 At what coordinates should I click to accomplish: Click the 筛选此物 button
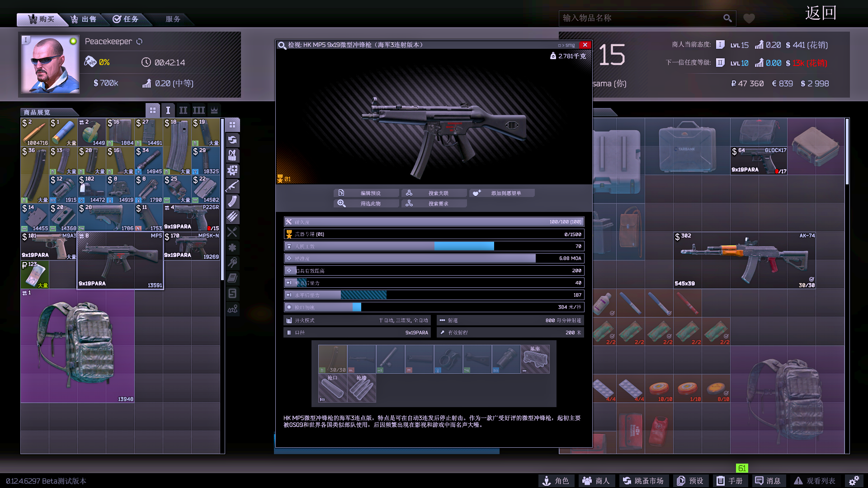(366, 203)
